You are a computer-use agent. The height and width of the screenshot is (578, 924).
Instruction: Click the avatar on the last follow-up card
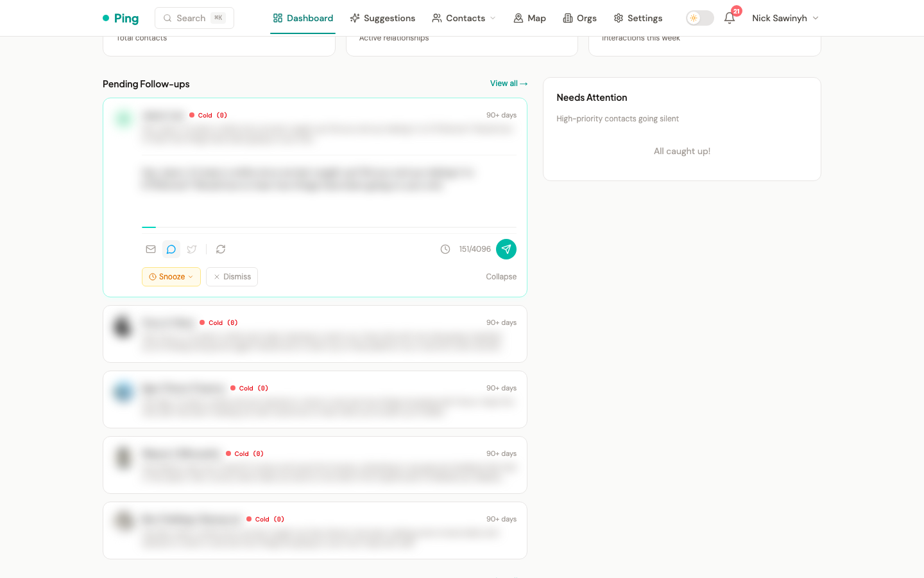[123, 520]
